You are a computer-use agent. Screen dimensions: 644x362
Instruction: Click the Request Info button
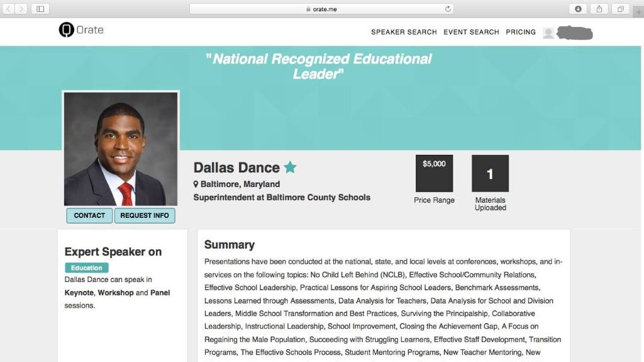tap(145, 215)
